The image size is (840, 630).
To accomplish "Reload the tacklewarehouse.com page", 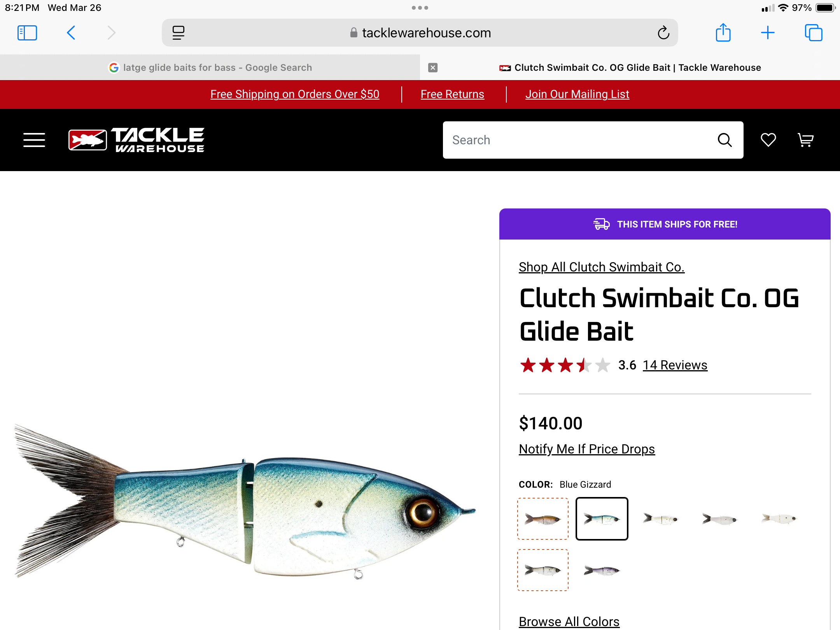I will pyautogui.click(x=663, y=33).
